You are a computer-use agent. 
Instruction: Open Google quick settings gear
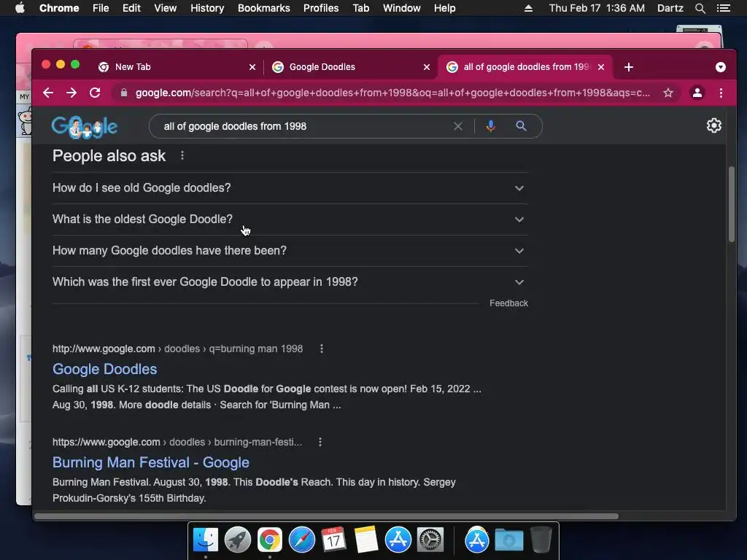point(713,125)
